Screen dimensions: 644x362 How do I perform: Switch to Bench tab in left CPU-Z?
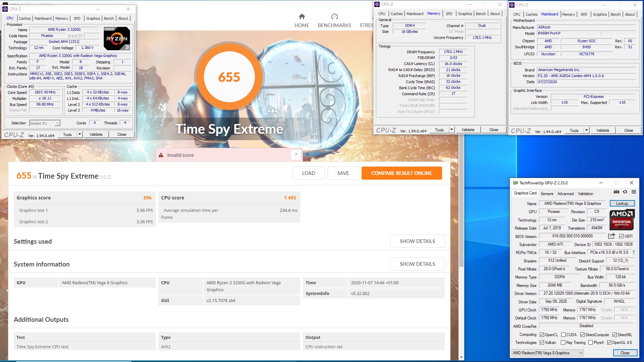pyautogui.click(x=109, y=18)
